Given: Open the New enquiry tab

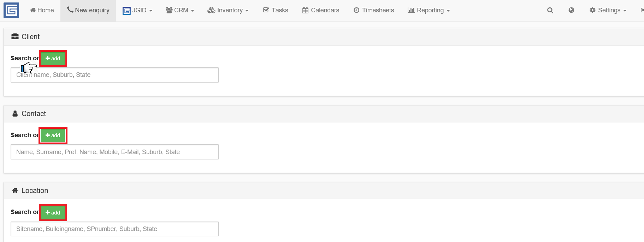Looking at the screenshot, I should click(x=88, y=10).
